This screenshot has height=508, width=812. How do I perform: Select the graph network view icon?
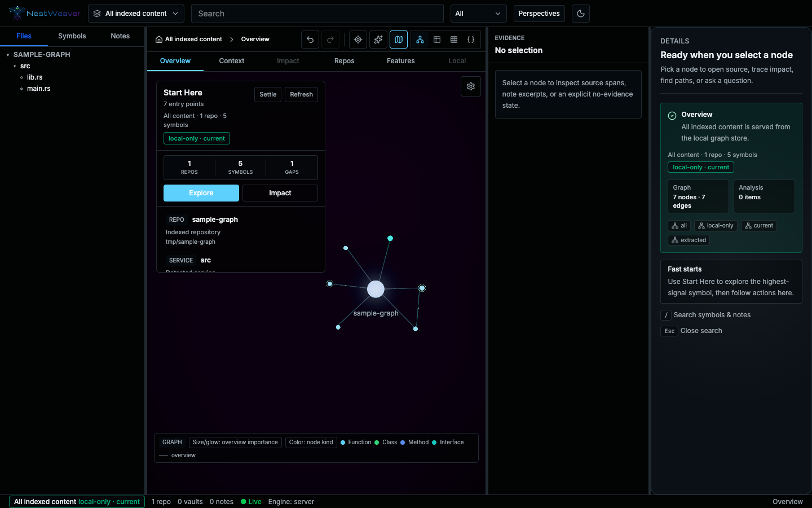click(420, 40)
